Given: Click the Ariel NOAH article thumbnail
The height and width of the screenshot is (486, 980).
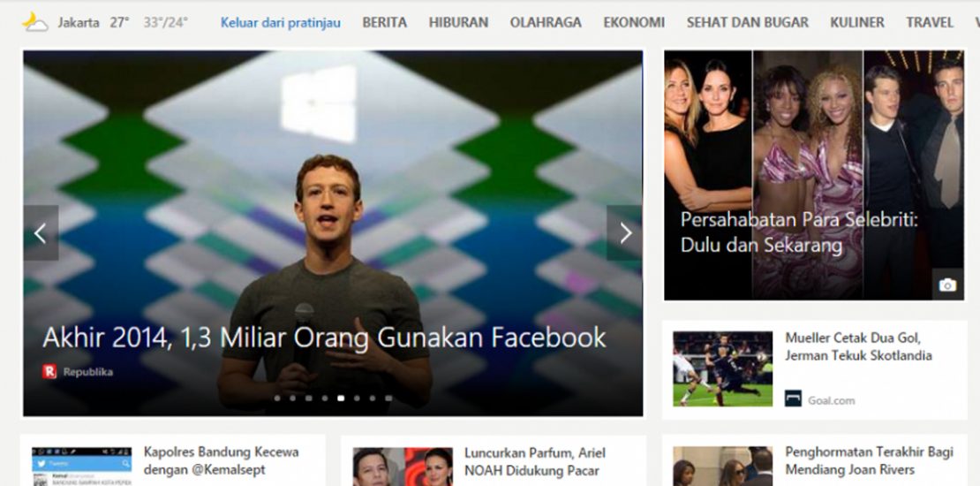Looking at the screenshot, I should pos(403,466).
